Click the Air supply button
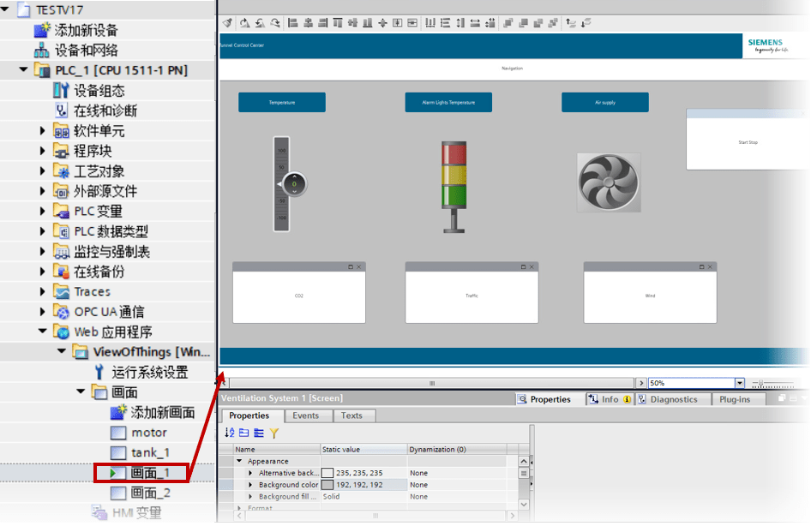 click(x=605, y=102)
